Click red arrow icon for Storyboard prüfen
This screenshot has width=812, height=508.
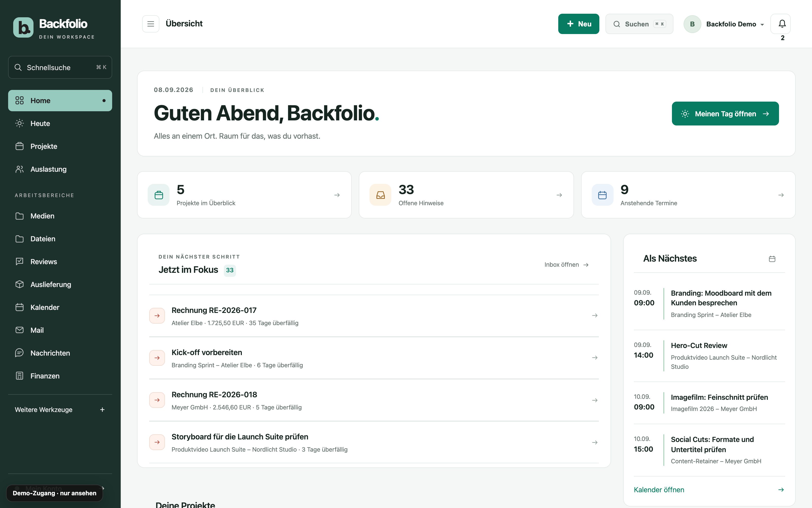pos(157,442)
